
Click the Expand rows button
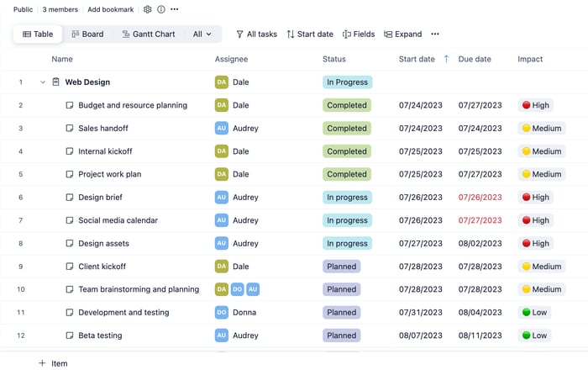pos(403,34)
